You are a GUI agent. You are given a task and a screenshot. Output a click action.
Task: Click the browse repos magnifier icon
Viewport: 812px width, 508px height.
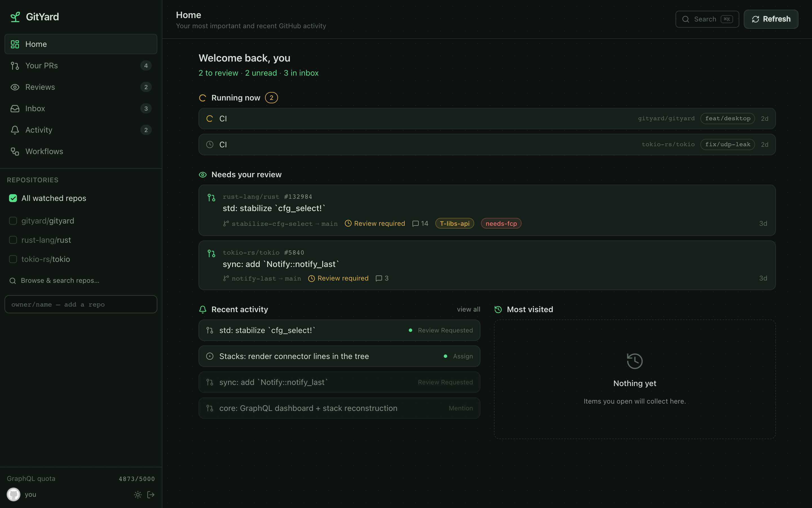13,281
